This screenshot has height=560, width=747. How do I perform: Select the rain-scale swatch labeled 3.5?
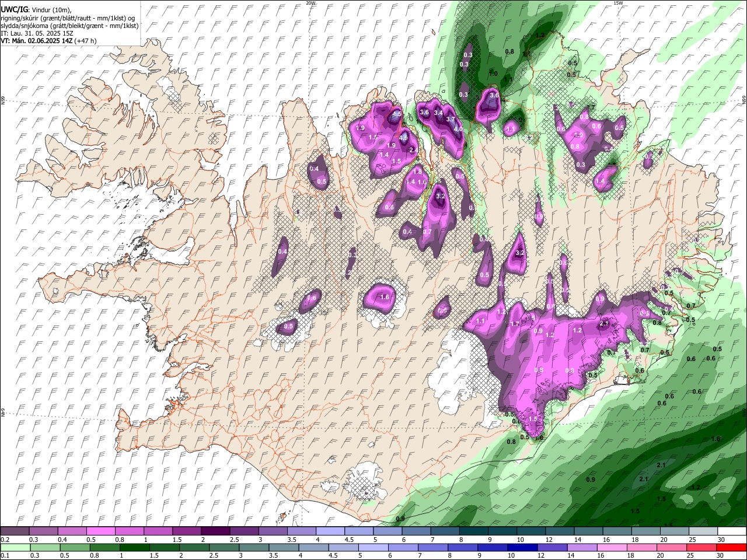pos(284,548)
